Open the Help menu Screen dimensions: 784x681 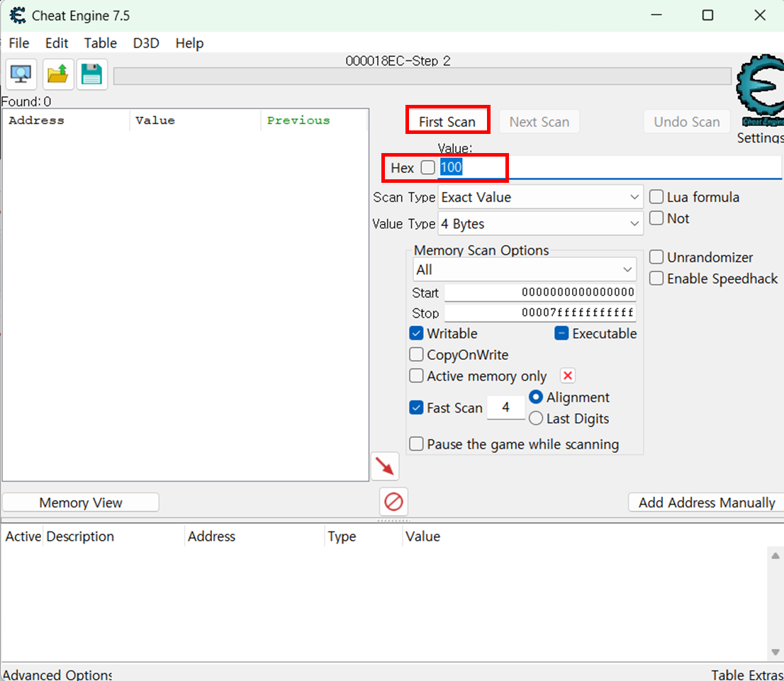point(189,43)
